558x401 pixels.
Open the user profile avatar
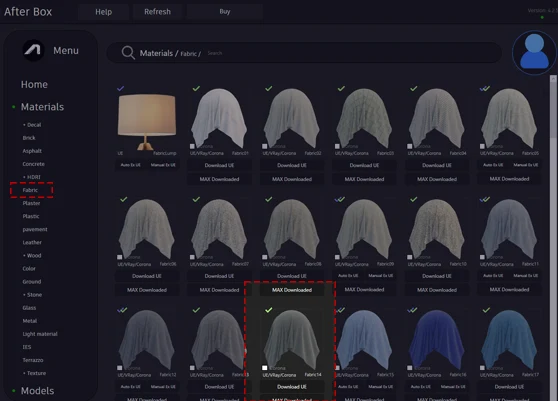tap(534, 52)
